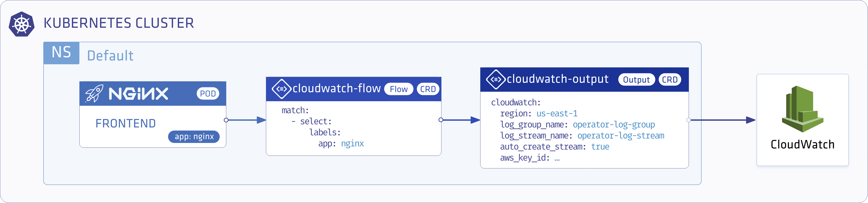
Task: Click the POD badge on NGINX
Action: pyautogui.click(x=208, y=94)
